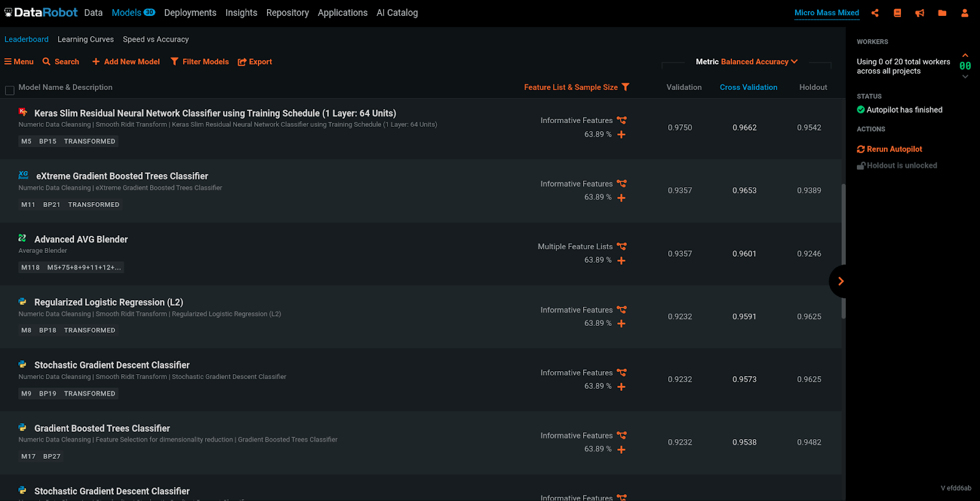Sort by Holdout column

(x=813, y=88)
